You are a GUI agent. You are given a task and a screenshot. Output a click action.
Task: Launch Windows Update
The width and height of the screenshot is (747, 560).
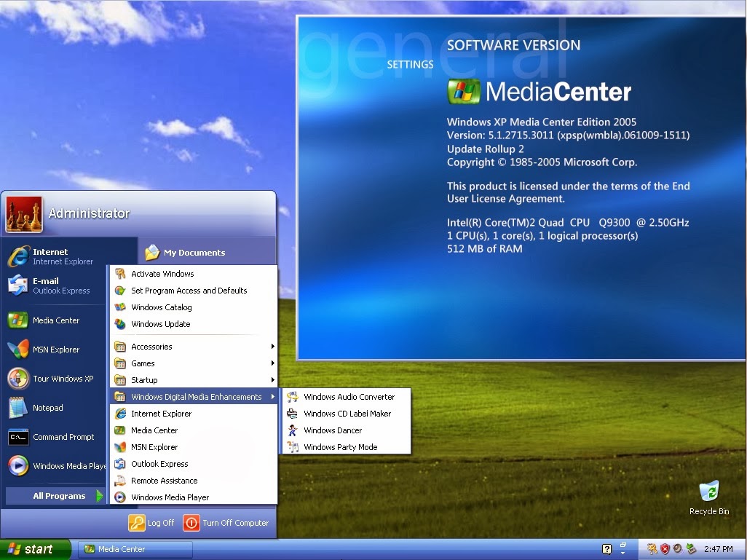pos(194,323)
